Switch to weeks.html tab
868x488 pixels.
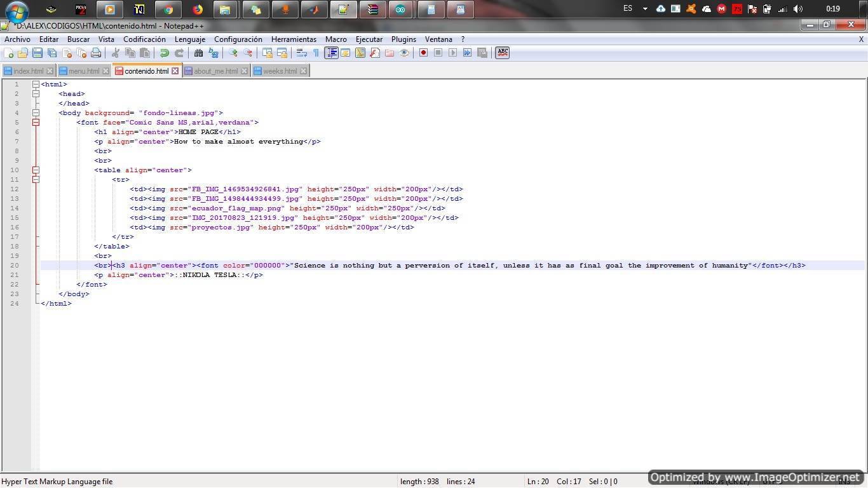tap(280, 71)
